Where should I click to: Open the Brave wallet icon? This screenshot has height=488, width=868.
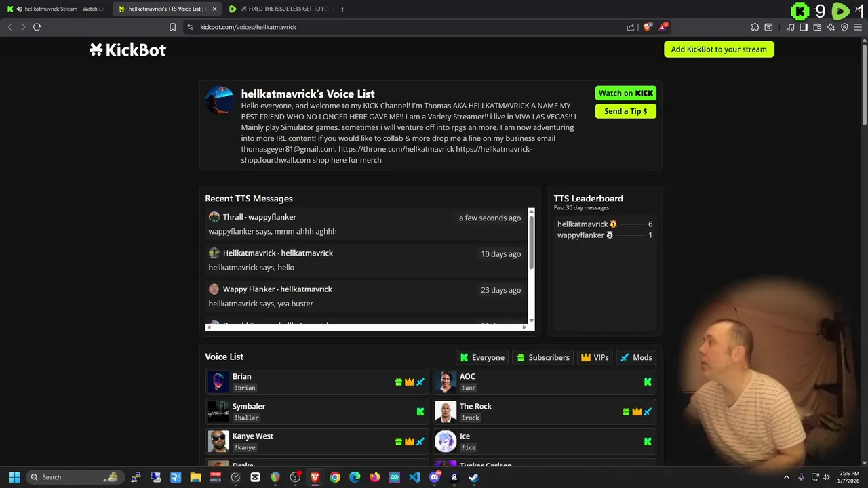[817, 27]
